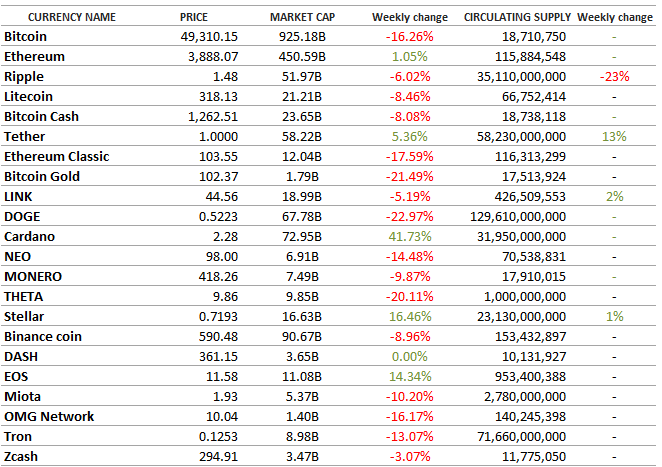Viewport: 662px width, 467px height.
Task: Click Litecoin price 318.13
Action: [218, 97]
